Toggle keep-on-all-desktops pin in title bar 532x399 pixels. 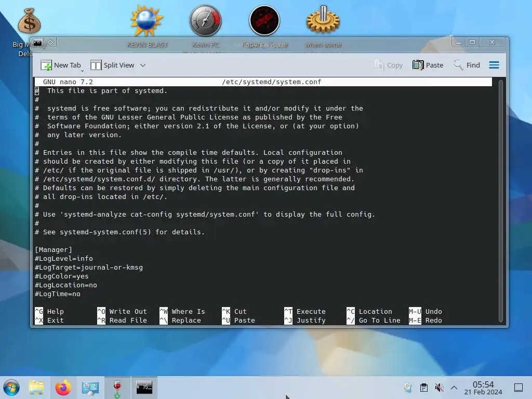tap(50, 43)
